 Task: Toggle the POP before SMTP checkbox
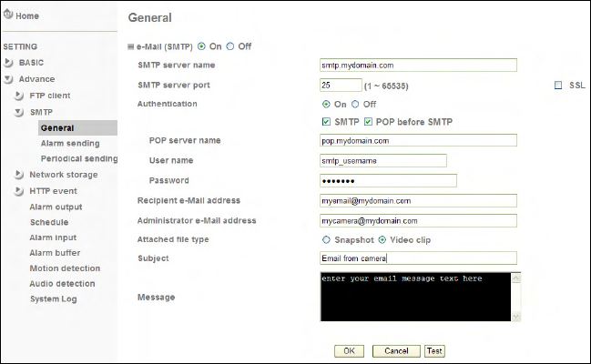368,122
